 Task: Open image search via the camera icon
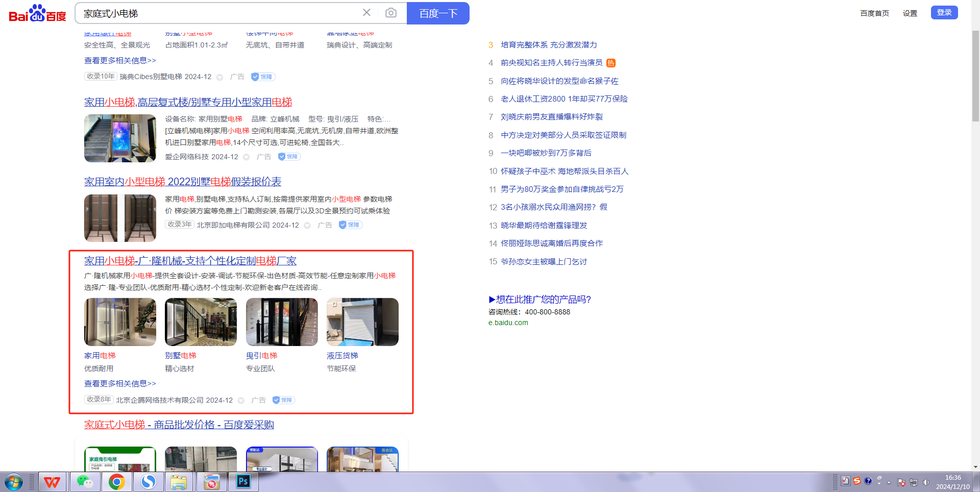391,13
